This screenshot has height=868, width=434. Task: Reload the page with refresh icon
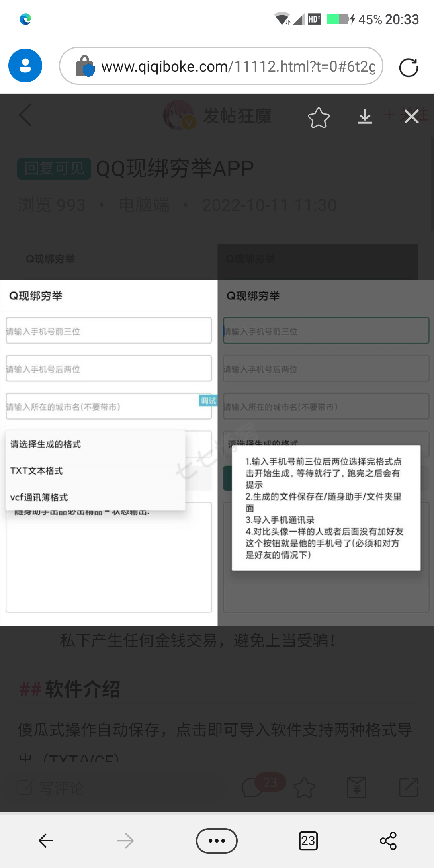click(x=408, y=67)
